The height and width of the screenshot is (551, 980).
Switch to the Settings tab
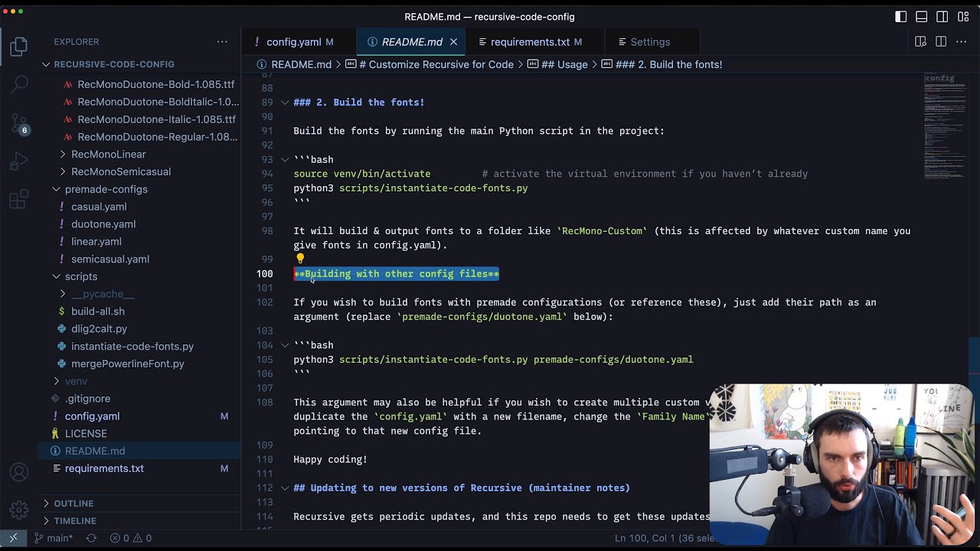(x=650, y=42)
